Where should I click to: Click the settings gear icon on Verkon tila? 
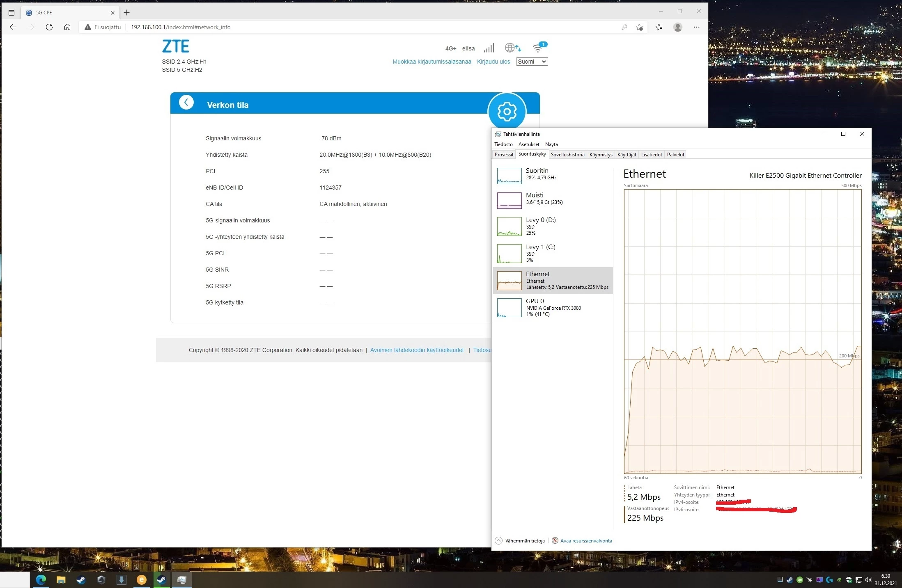click(x=507, y=112)
